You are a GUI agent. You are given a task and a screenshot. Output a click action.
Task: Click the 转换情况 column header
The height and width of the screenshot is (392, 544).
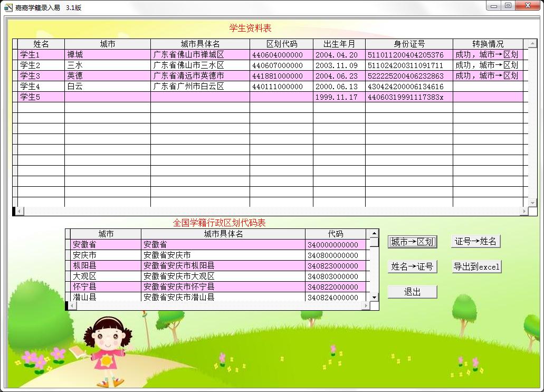(x=488, y=44)
